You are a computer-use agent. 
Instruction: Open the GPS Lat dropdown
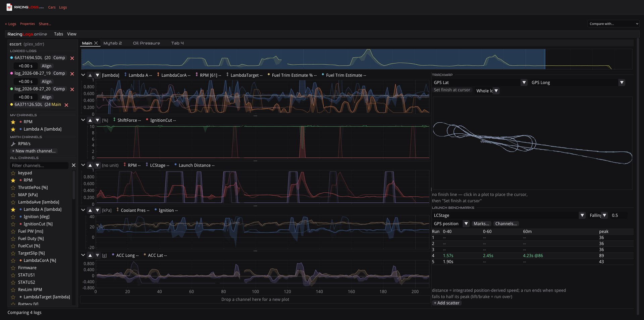click(480, 82)
